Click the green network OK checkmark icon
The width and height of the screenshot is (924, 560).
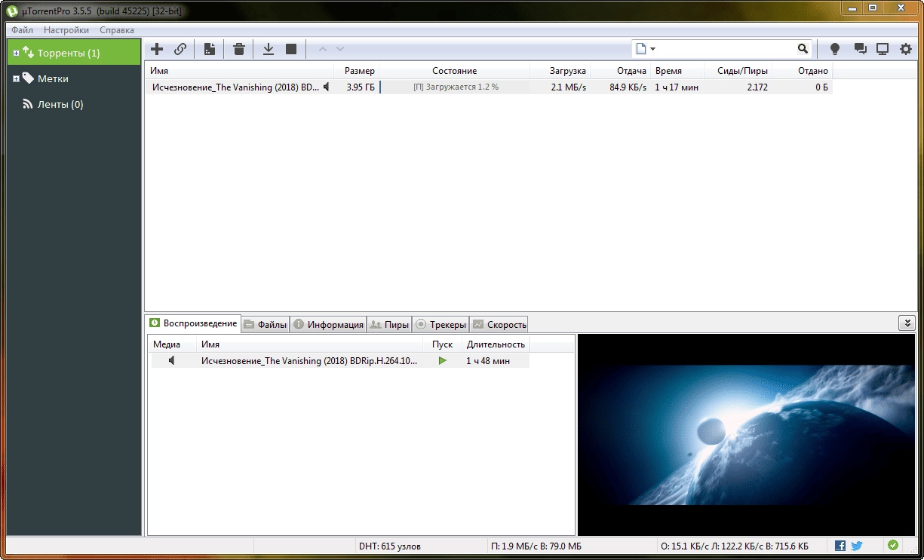coord(893,545)
